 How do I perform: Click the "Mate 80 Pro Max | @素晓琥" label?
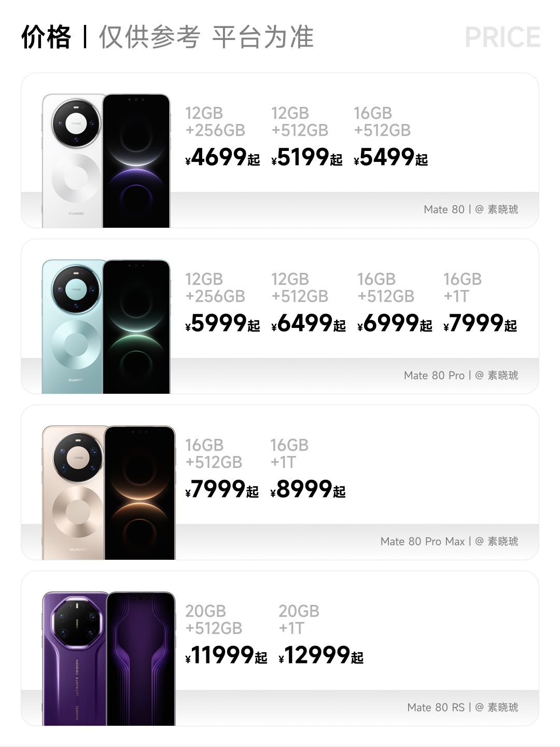click(x=449, y=542)
